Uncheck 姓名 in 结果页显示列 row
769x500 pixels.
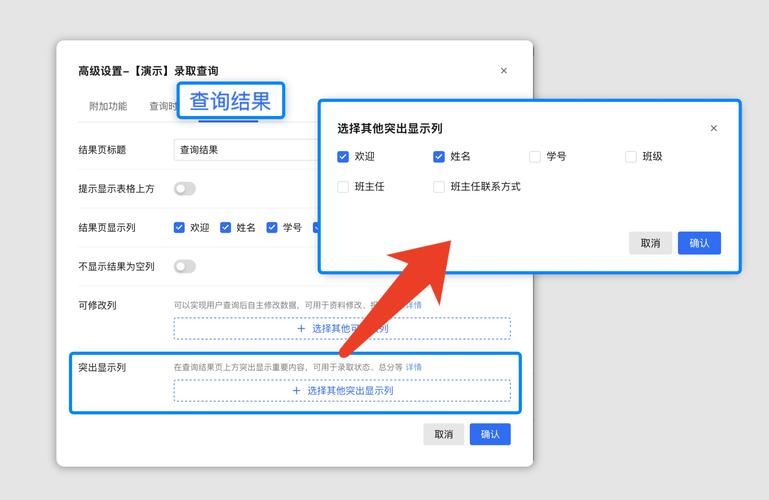tap(226, 227)
